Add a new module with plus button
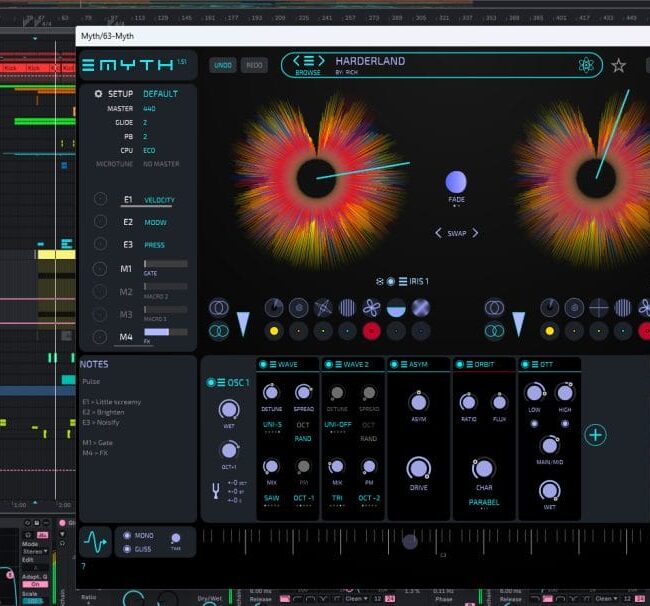Image resolution: width=650 pixels, height=606 pixels. (x=595, y=434)
